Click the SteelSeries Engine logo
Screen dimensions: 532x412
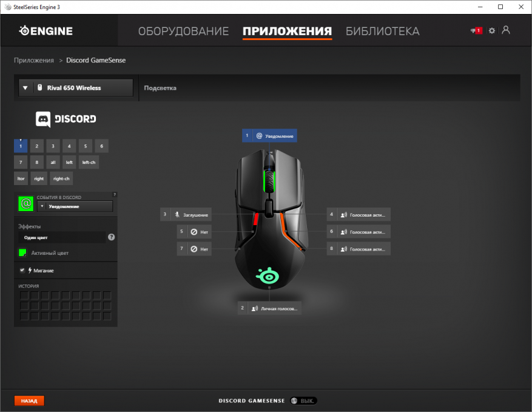coord(46,31)
